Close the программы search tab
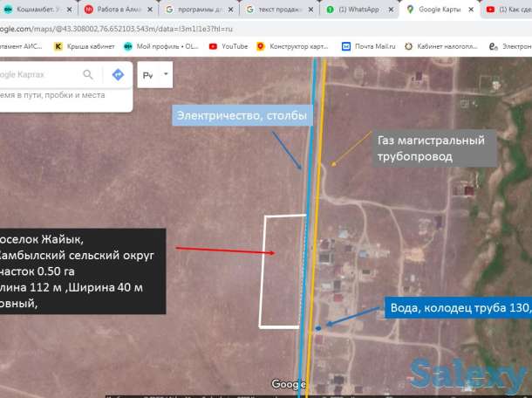This screenshot has width=532, height=398. [x=231, y=10]
